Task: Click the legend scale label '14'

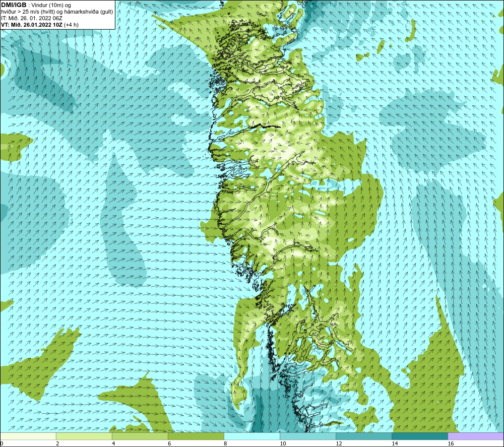Action: (395, 443)
